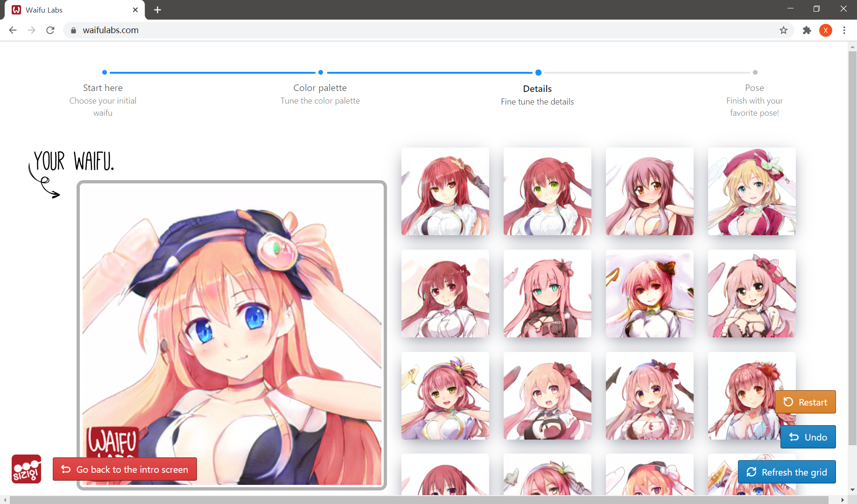The width and height of the screenshot is (857, 504).
Task: Click the browser forward arrow
Action: click(31, 30)
